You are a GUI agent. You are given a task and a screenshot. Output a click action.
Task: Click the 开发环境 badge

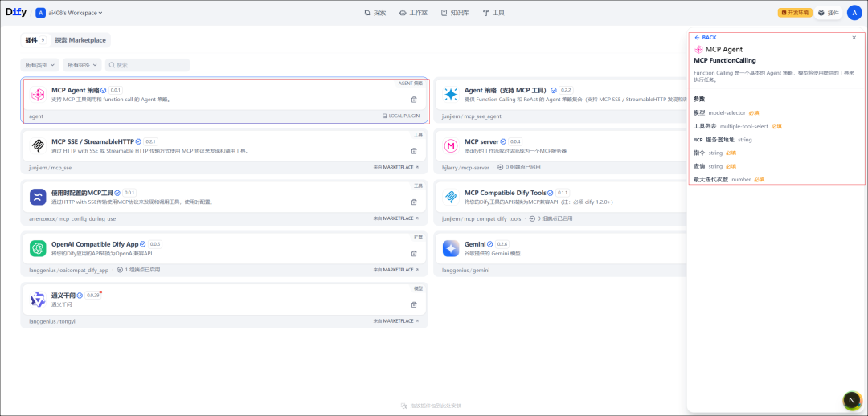click(795, 13)
